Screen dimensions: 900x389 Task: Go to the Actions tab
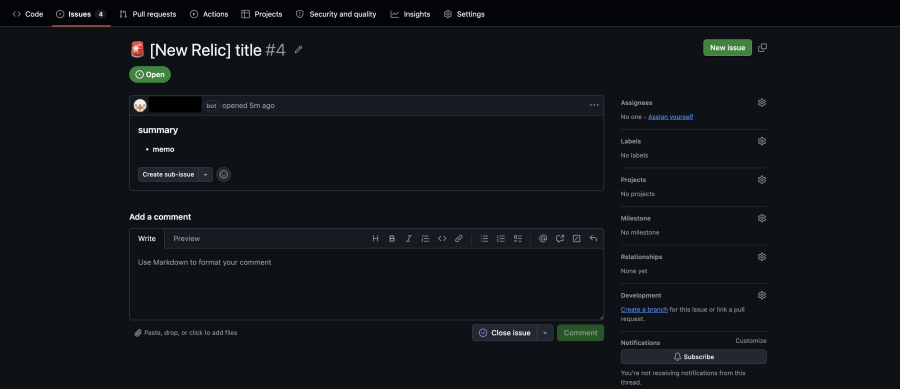click(209, 14)
